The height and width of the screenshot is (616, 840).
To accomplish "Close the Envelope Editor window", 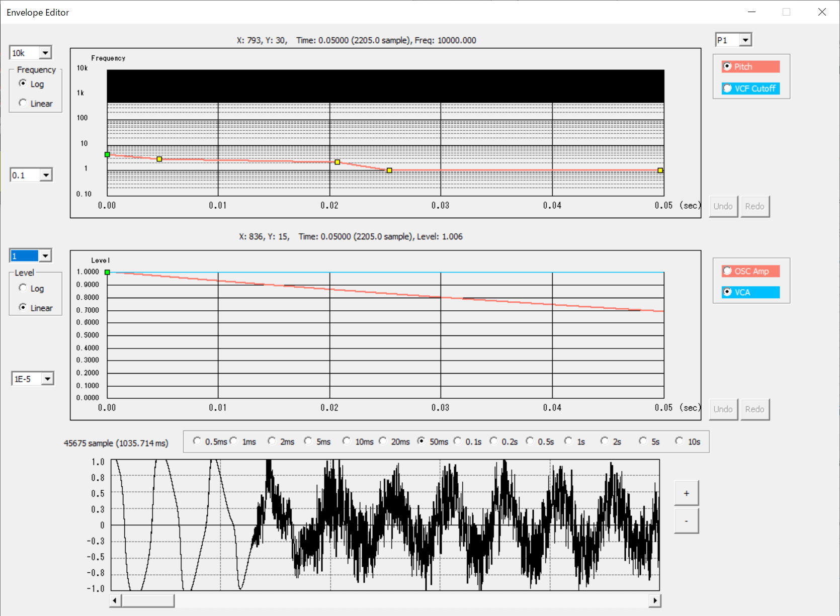I will tap(822, 12).
